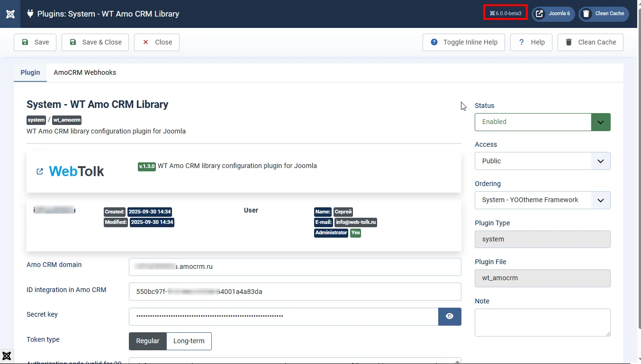Open WebTolk site via its external link icon
641x364 pixels.
40,171
